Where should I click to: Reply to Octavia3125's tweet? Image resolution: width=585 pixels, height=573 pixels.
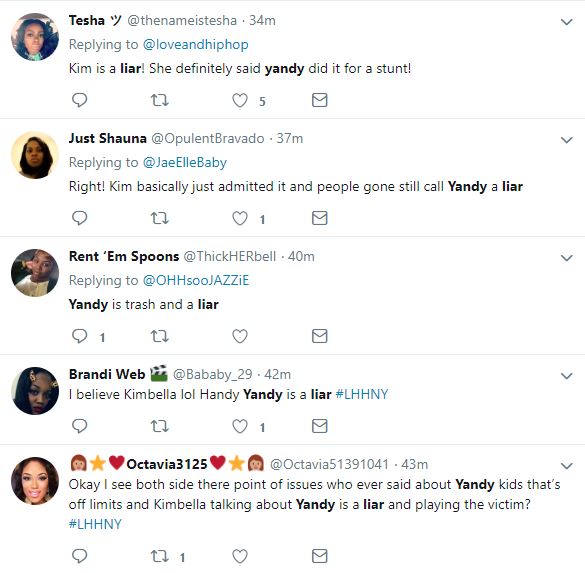point(79,556)
